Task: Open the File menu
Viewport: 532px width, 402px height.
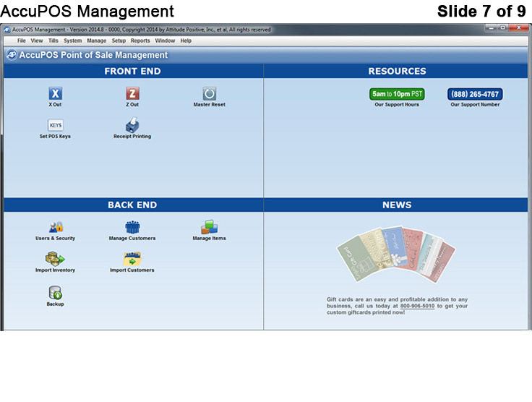Action: (x=22, y=40)
